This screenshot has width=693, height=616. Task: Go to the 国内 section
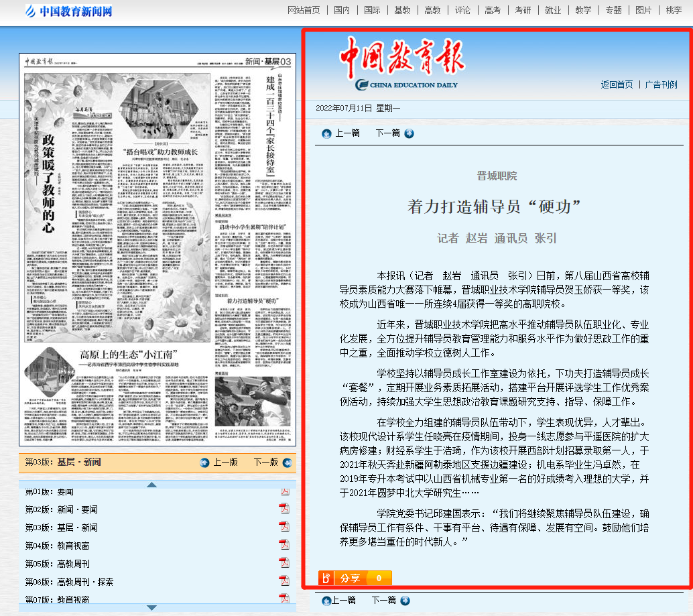pyautogui.click(x=342, y=10)
